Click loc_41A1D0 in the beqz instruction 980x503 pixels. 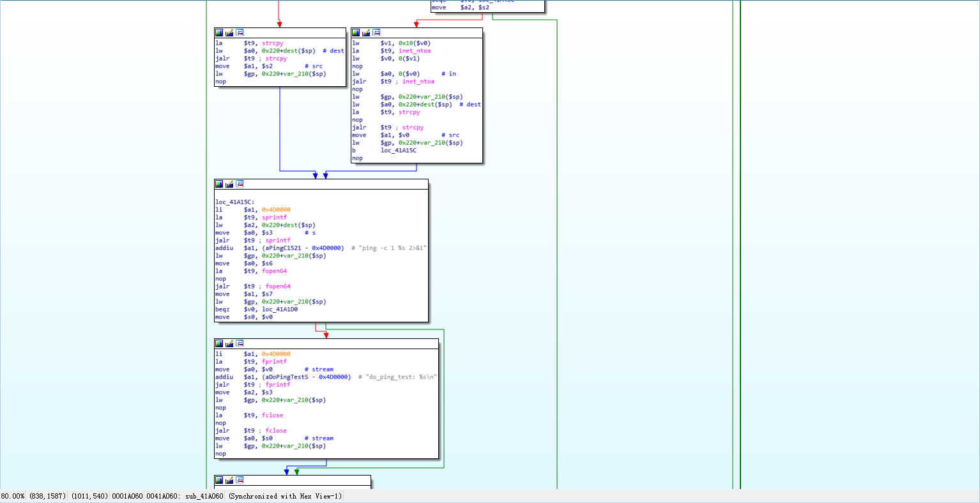[x=279, y=310]
